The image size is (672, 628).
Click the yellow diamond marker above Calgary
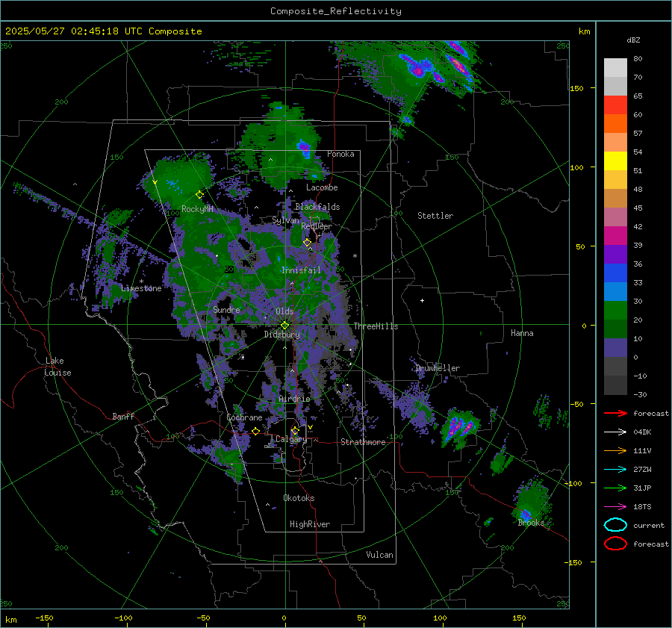(295, 430)
